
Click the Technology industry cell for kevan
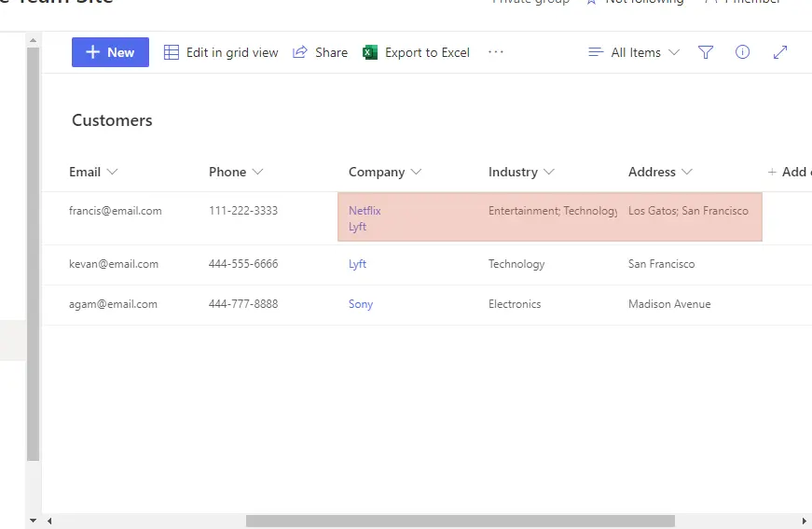coord(516,264)
